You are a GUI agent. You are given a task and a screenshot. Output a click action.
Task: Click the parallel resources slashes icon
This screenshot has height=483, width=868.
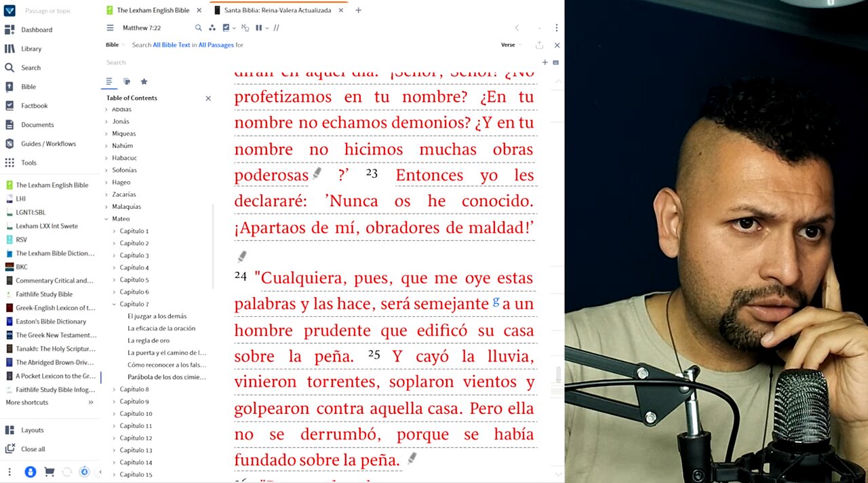pos(276,28)
